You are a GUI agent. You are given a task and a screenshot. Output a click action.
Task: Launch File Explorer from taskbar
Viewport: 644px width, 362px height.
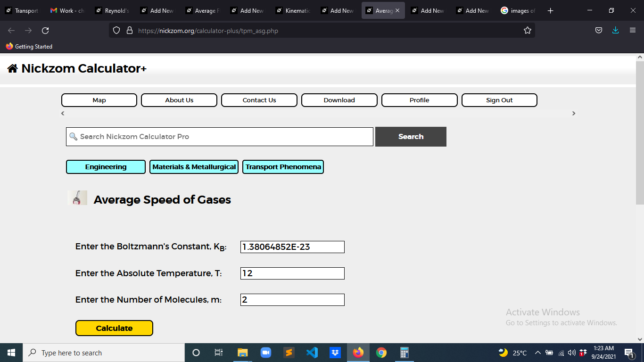242,353
